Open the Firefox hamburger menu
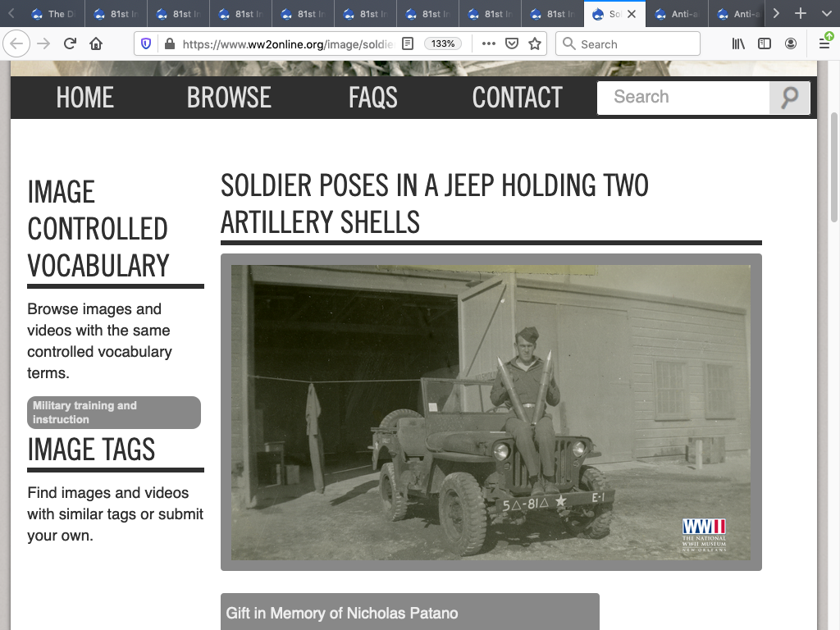The image size is (840, 630). coord(824,44)
